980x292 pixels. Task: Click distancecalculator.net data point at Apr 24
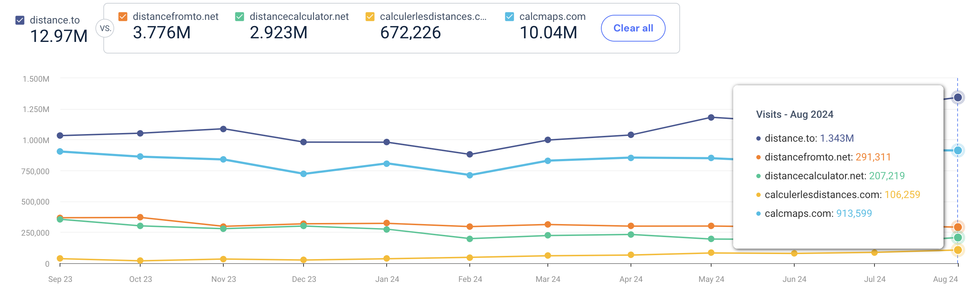(631, 235)
